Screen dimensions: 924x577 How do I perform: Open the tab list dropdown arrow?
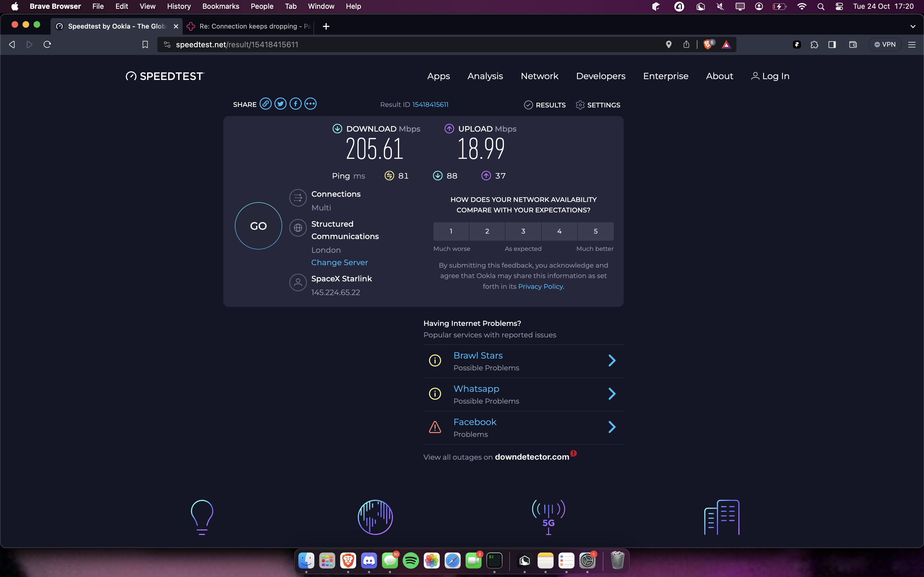click(912, 26)
